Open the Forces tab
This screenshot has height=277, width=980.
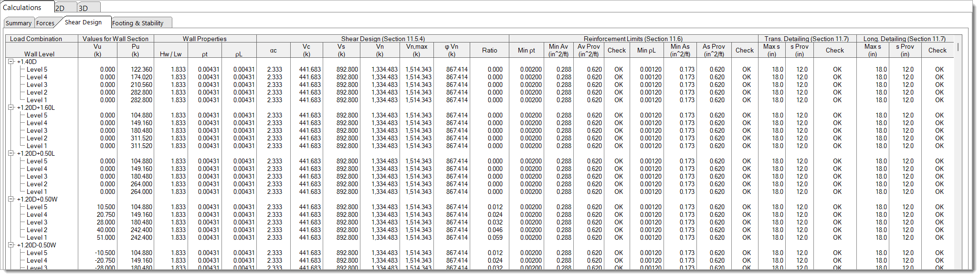45,23
